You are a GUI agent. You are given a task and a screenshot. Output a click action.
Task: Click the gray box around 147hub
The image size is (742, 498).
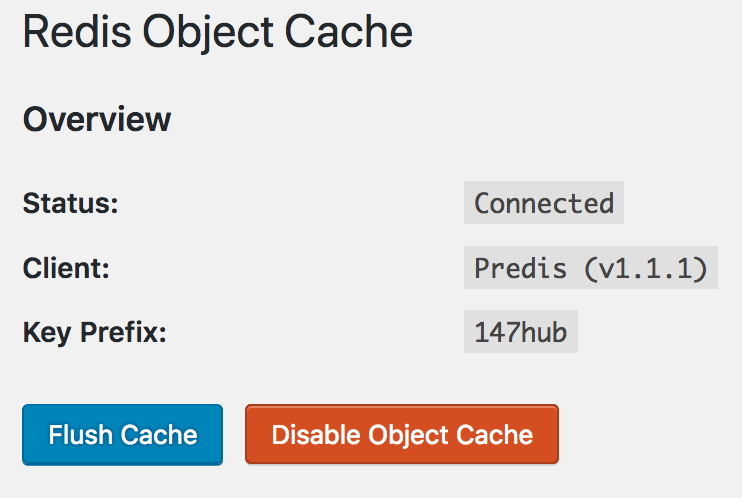(521, 331)
